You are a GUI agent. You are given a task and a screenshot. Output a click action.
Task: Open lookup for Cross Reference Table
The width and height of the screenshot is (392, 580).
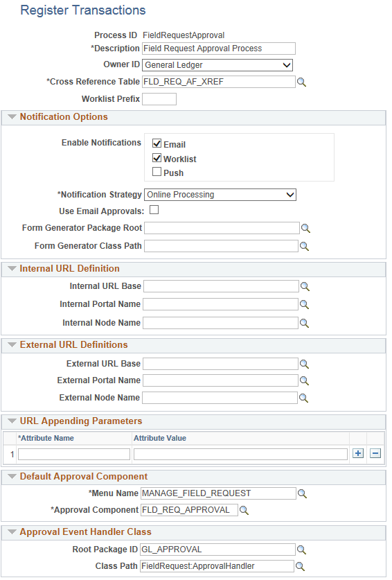(x=301, y=82)
